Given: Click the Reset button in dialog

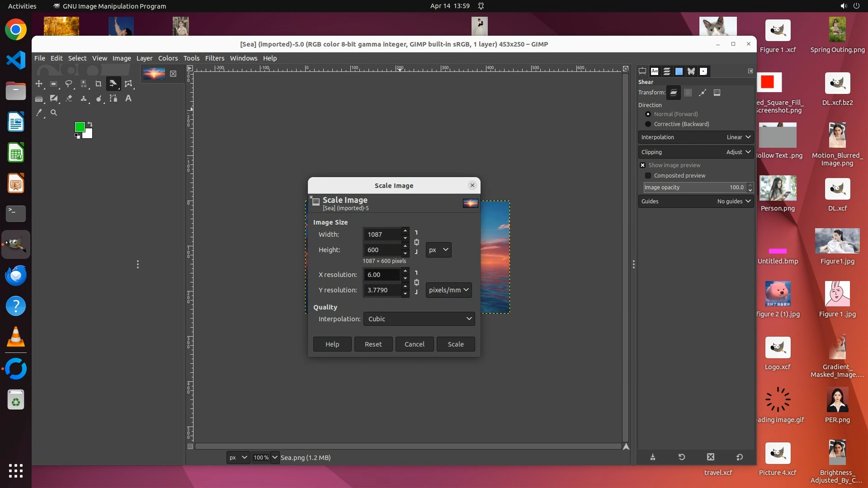Looking at the screenshot, I should [x=373, y=344].
